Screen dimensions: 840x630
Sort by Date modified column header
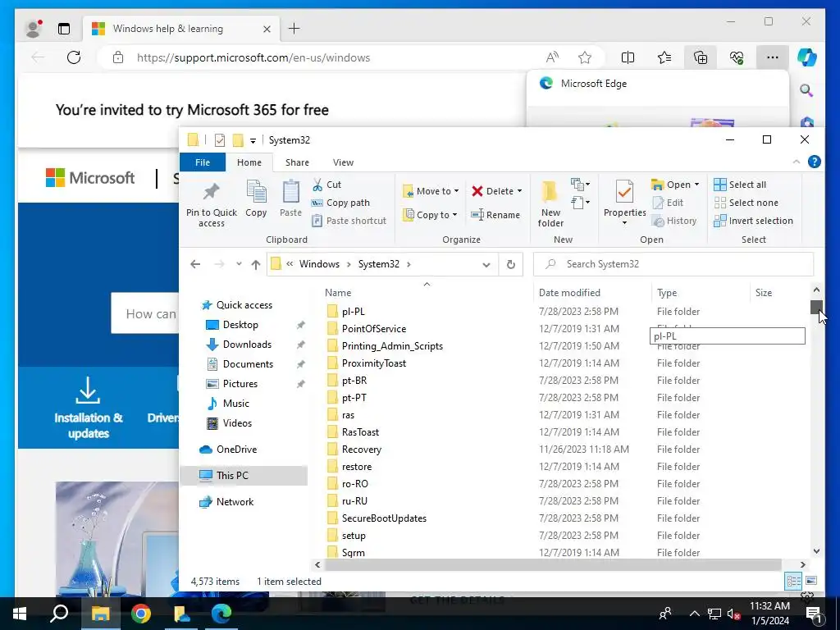click(569, 293)
